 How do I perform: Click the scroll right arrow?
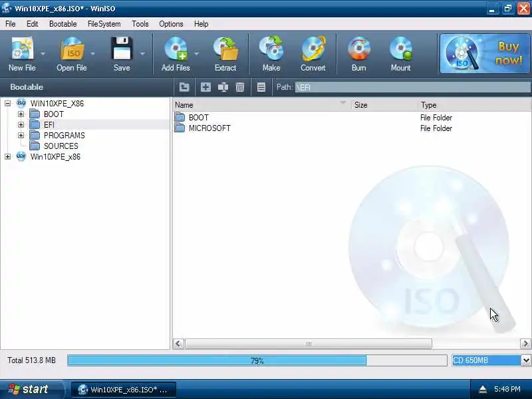pyautogui.click(x=525, y=344)
